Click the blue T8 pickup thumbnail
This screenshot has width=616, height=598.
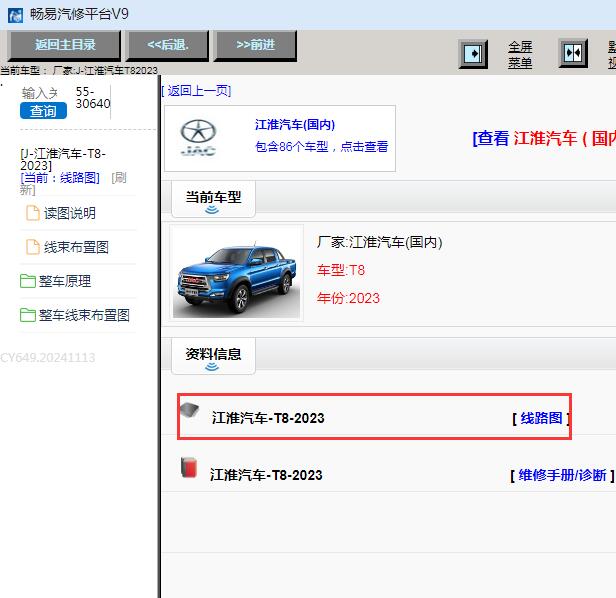click(236, 273)
